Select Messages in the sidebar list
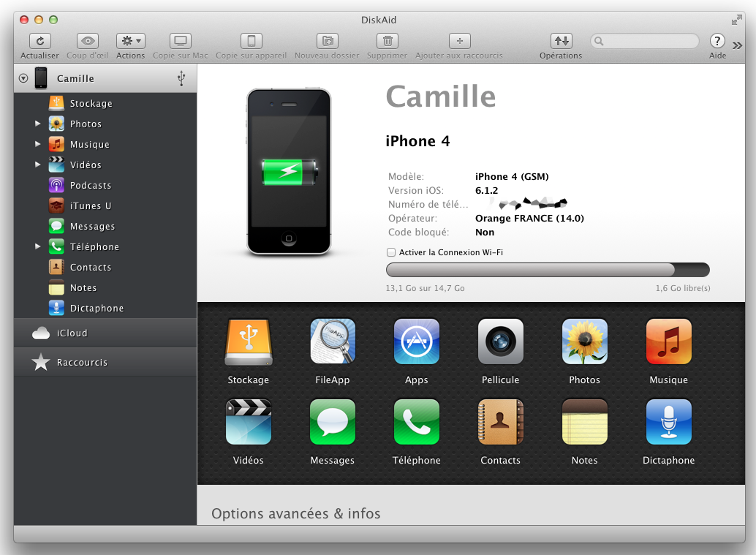This screenshot has height=555, width=756. tap(92, 227)
